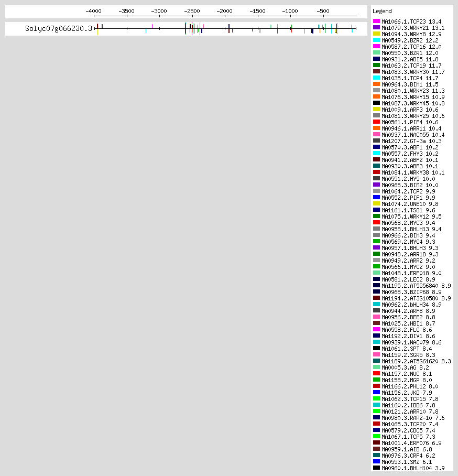Click the -500 axis tick label
Image resolution: width=458 pixels, height=476 pixels.
(x=323, y=10)
